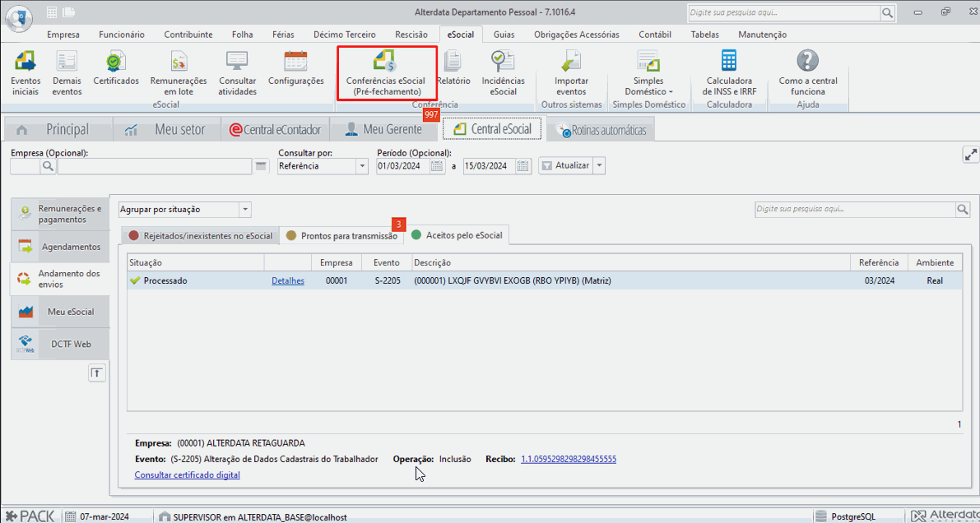Switch to Rejeitados/inexistentes no eSocial tab
The width and height of the screenshot is (980, 523).
tap(200, 235)
